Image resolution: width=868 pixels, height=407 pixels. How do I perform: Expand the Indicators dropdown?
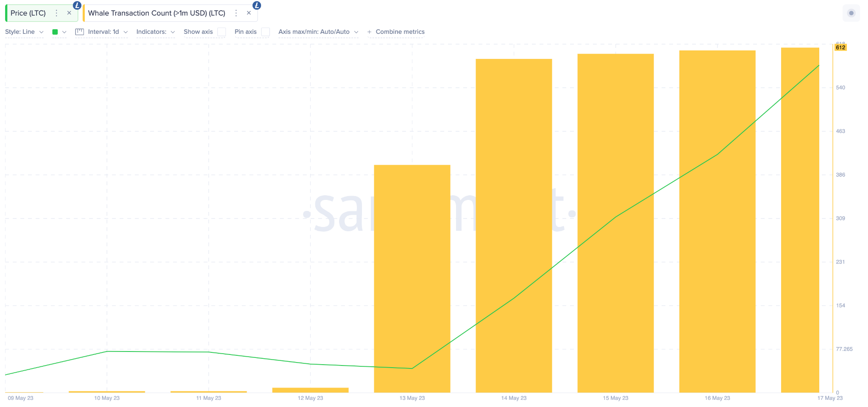pyautogui.click(x=155, y=32)
